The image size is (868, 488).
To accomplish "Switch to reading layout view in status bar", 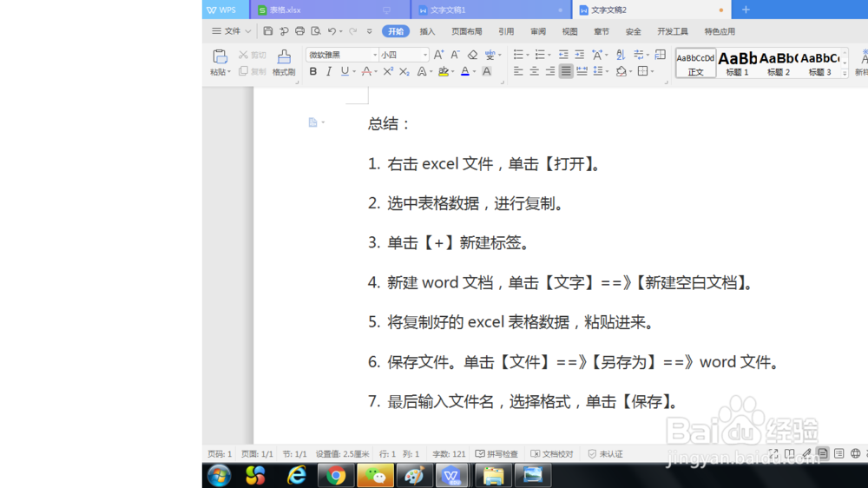I will point(789,453).
